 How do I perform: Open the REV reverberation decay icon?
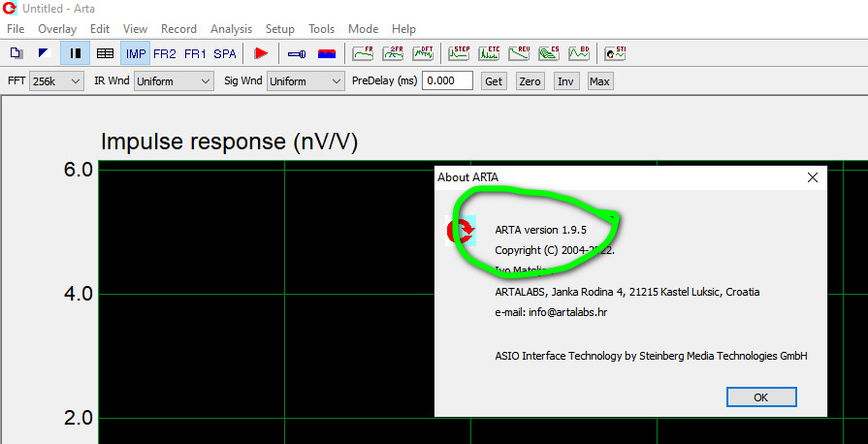point(519,53)
